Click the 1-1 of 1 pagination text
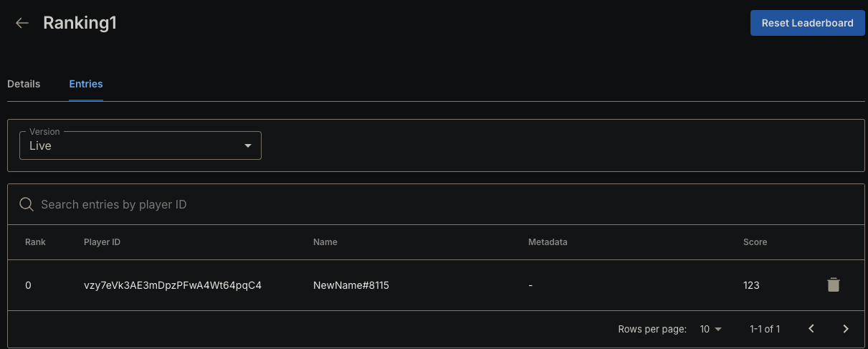This screenshot has height=349, width=868. coord(765,329)
